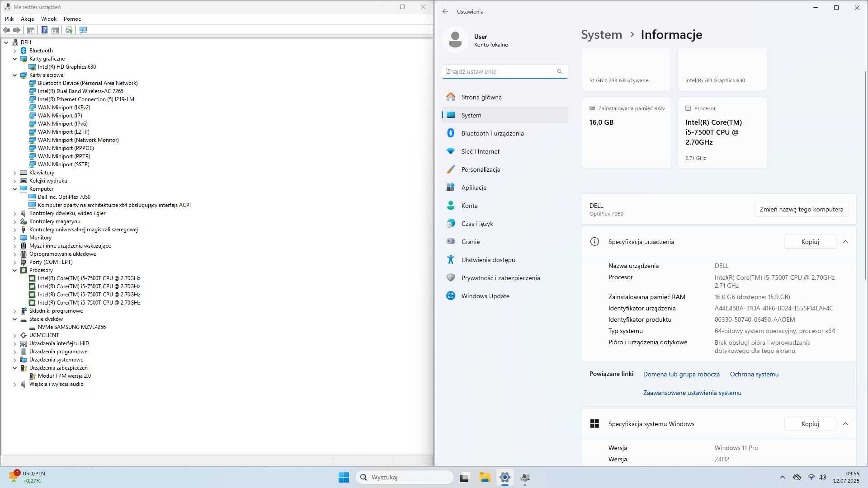The image size is (868, 488).
Task: Open Granie settings
Action: pyautogui.click(x=505, y=242)
